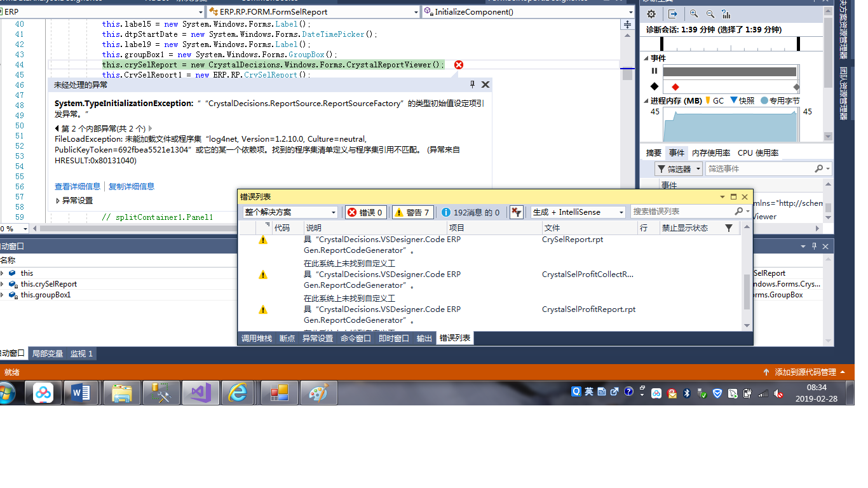Expand the this.crySelReport variable row
Viewport: 868px width, 488px height.
pyautogui.click(x=3, y=284)
